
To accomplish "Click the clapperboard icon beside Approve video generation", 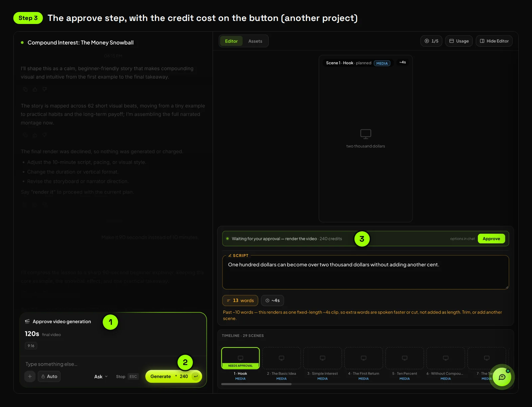I will (27, 321).
